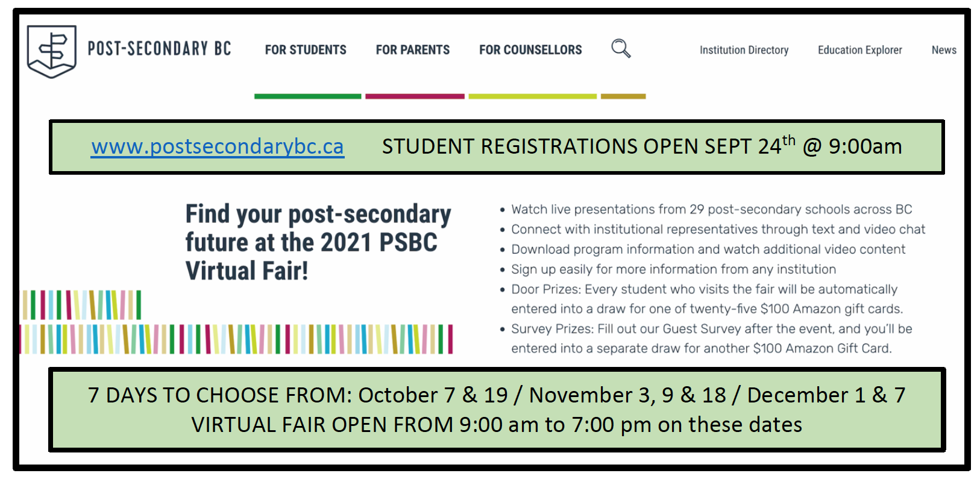This screenshot has width=980, height=482.
Task: Click the Survey Prizes bullet text
Action: tap(711, 339)
